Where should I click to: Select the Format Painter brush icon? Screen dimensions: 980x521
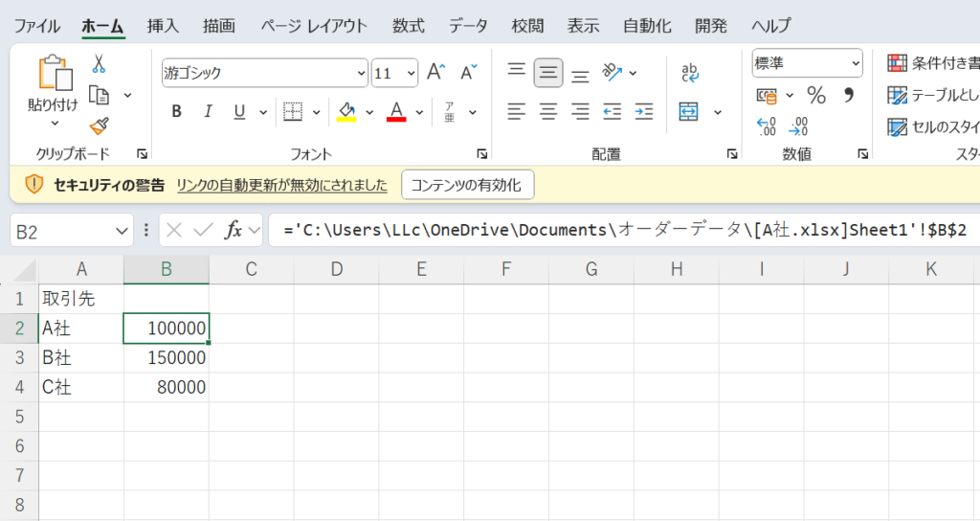98,125
